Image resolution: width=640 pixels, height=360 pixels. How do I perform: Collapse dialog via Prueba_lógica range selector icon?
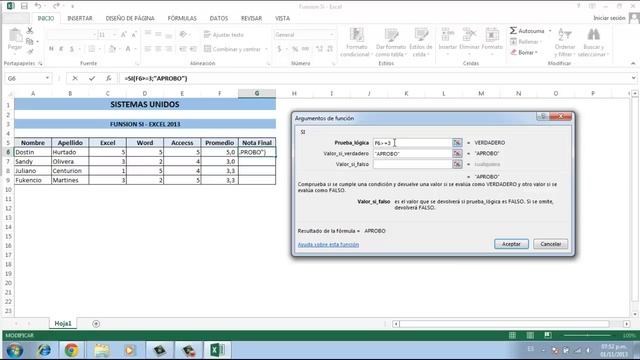(457, 143)
